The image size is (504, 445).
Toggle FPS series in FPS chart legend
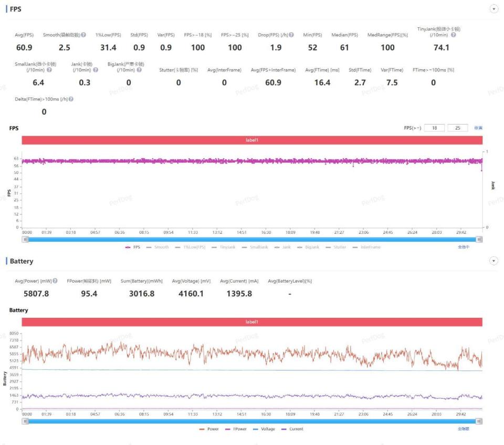click(133, 247)
